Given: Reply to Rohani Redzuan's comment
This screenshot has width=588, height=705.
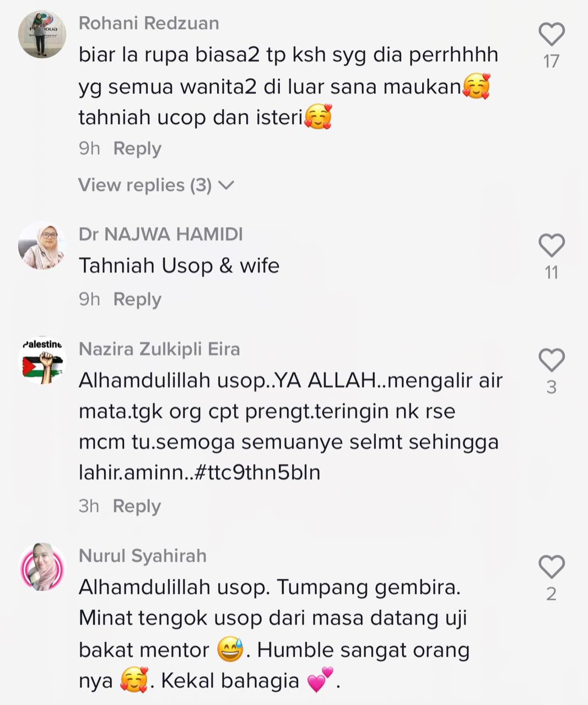Looking at the screenshot, I should (137, 149).
